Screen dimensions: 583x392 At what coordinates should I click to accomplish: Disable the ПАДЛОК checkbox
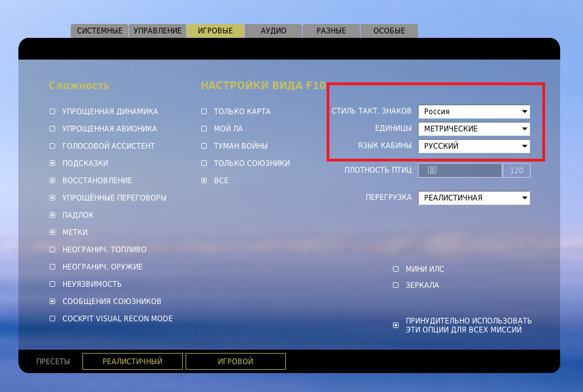(52, 215)
